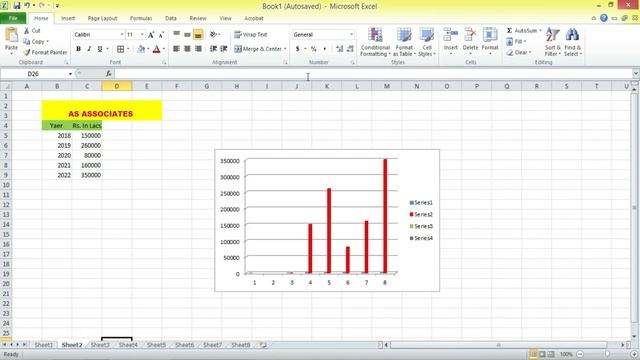Open the borders icon in Font group
The height and width of the screenshot is (360, 640).
pos(120,49)
